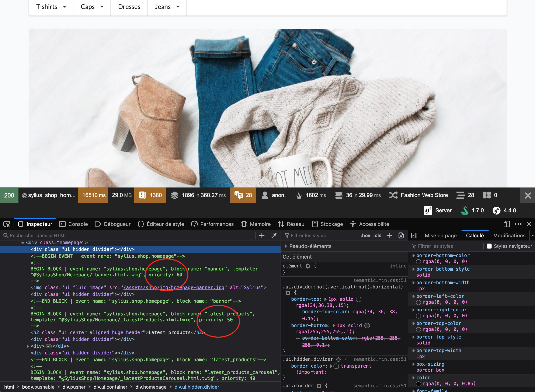Open the Fashion Web Store channel panel
This screenshot has width=535, height=392.
tap(418, 195)
